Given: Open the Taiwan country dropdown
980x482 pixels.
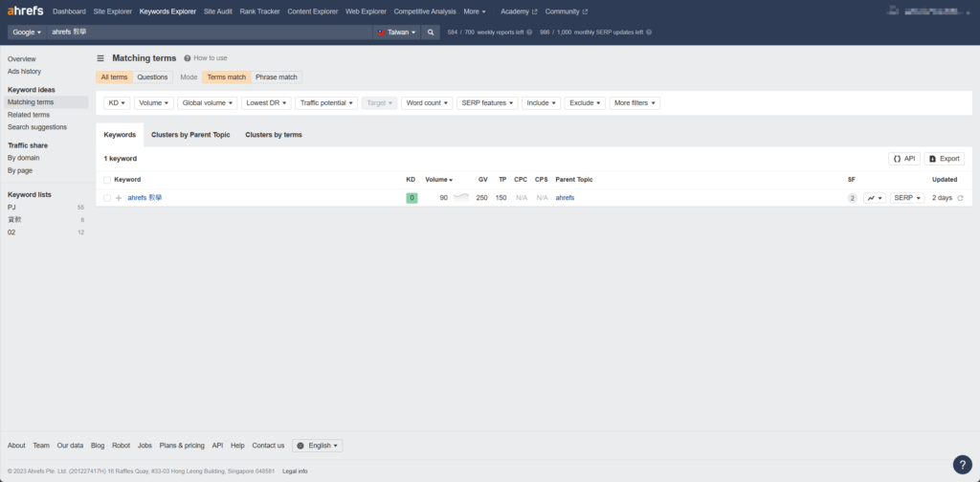Looking at the screenshot, I should click(397, 32).
